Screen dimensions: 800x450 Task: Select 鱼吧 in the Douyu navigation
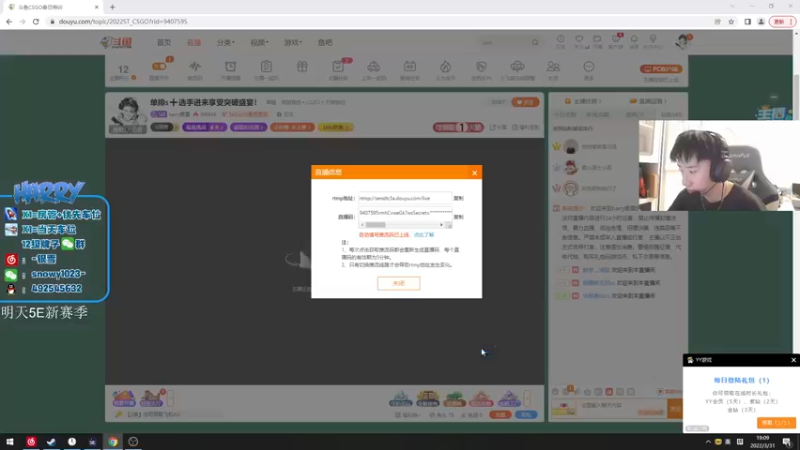[325, 42]
